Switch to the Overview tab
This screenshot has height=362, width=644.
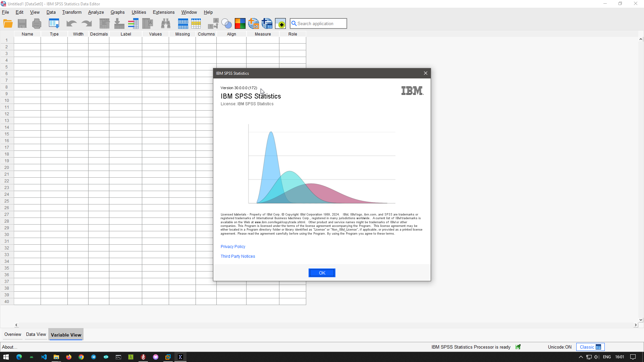click(x=13, y=334)
